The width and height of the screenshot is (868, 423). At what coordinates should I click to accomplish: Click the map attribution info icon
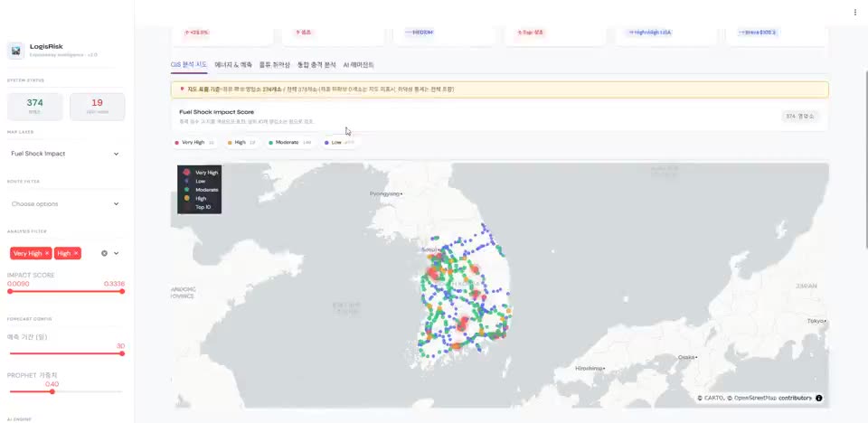819,398
